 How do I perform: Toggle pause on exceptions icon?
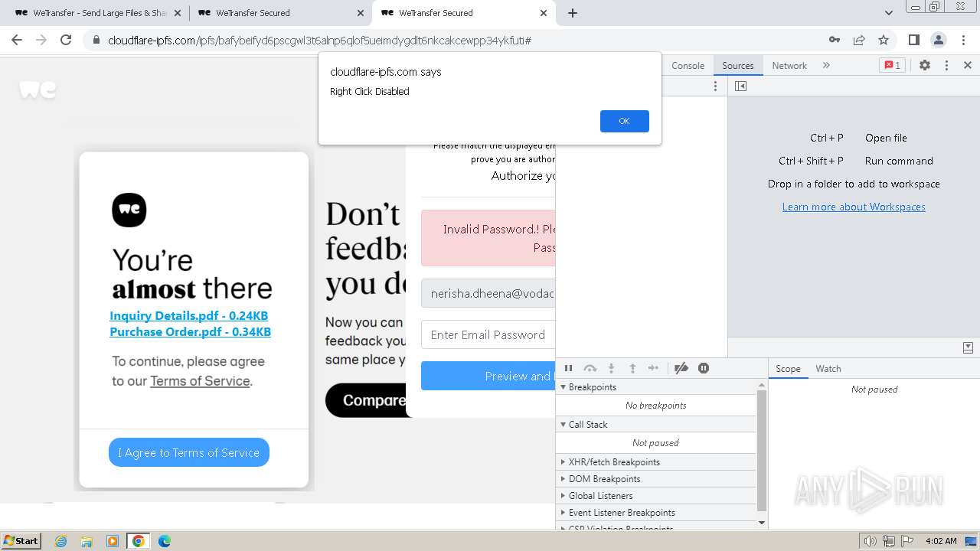pos(704,368)
